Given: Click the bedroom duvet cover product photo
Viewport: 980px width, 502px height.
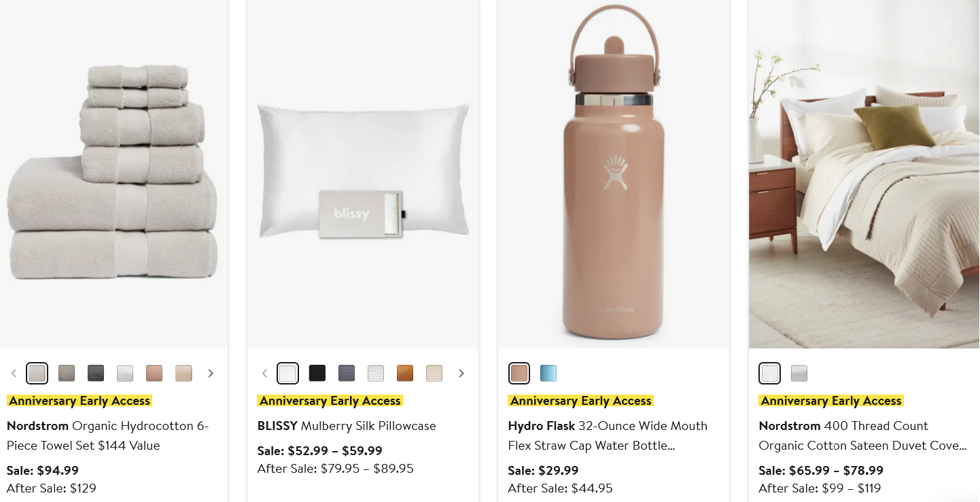Looking at the screenshot, I should (864, 174).
